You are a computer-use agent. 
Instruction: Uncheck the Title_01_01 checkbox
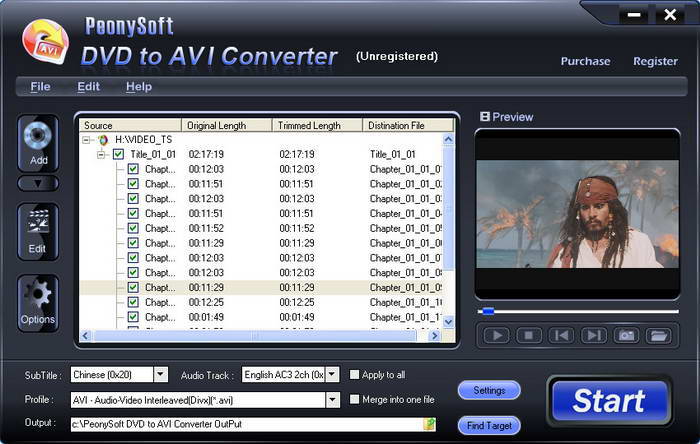click(x=118, y=154)
